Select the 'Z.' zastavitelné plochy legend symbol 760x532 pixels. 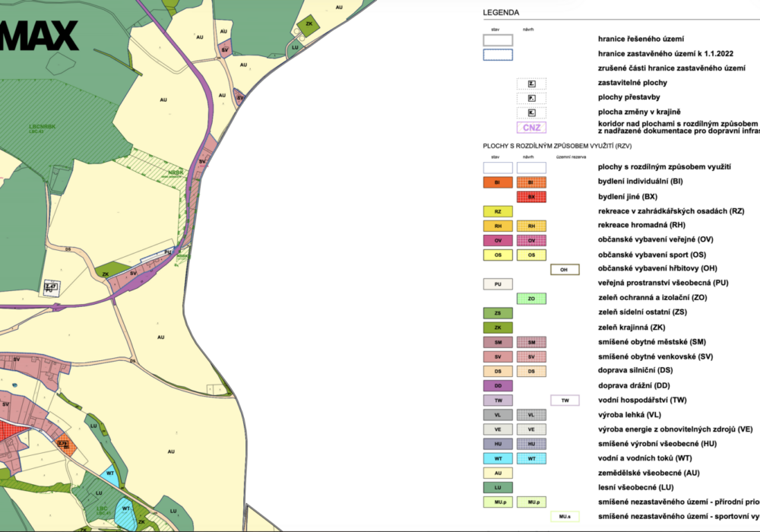(531, 84)
